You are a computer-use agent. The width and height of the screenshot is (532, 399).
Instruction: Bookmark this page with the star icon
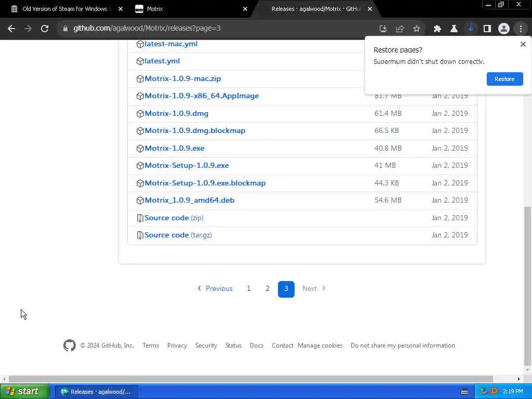click(417, 29)
